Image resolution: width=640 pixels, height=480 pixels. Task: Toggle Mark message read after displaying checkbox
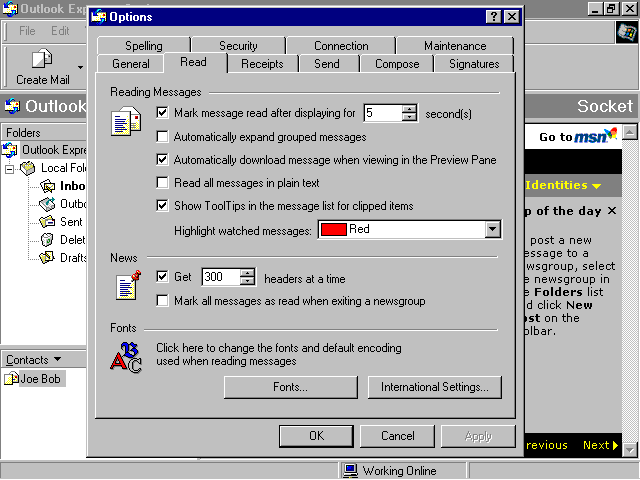[162, 112]
